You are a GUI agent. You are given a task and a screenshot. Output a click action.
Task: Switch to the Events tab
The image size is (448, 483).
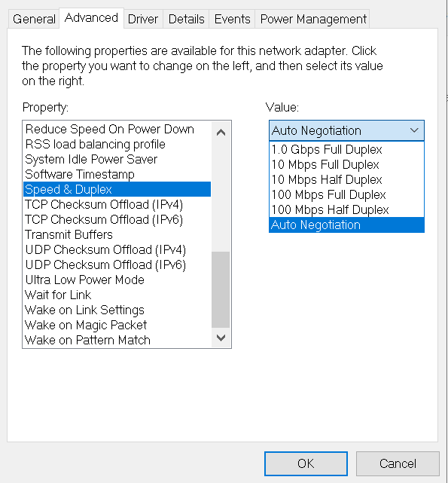click(232, 19)
